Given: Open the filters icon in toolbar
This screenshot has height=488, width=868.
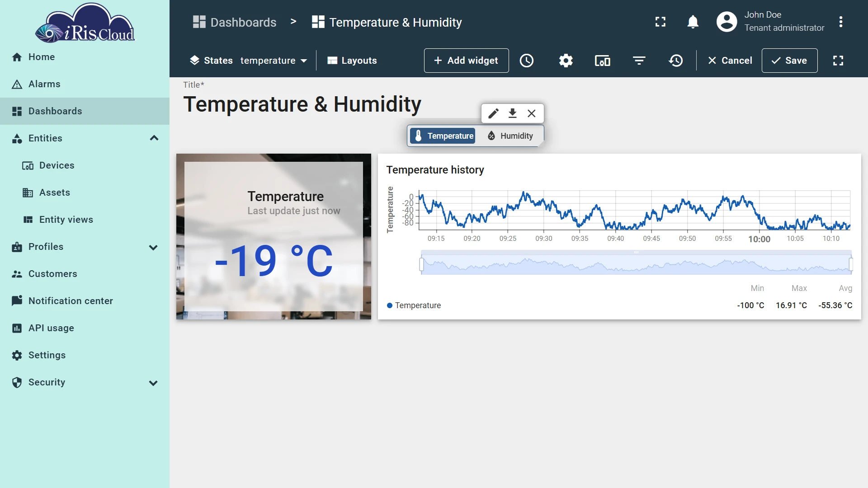Looking at the screenshot, I should [639, 61].
